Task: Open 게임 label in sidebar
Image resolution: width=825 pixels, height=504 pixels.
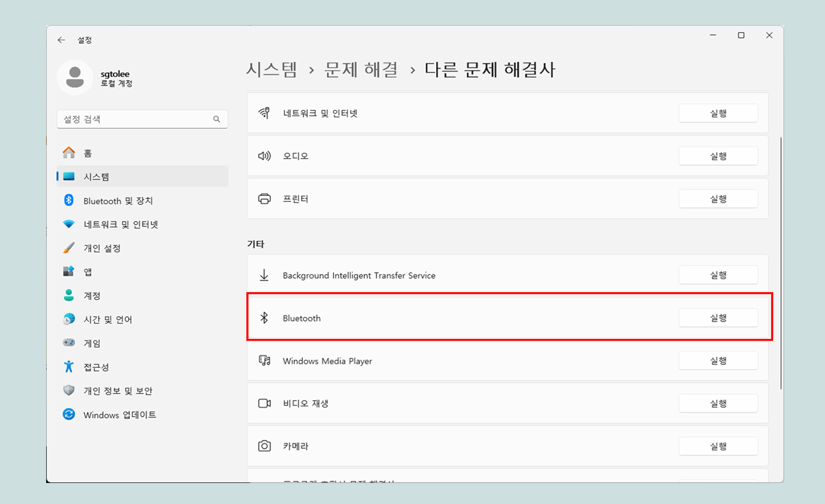Action: [92, 343]
